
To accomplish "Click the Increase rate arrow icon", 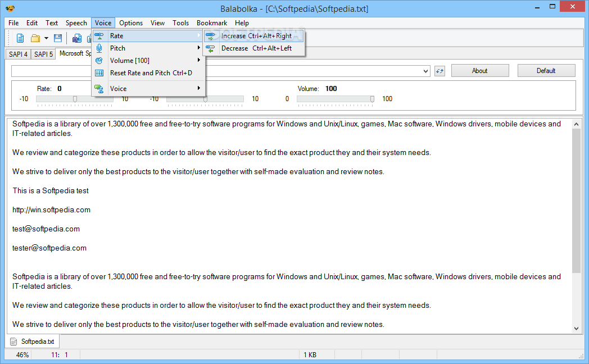I will [x=210, y=36].
